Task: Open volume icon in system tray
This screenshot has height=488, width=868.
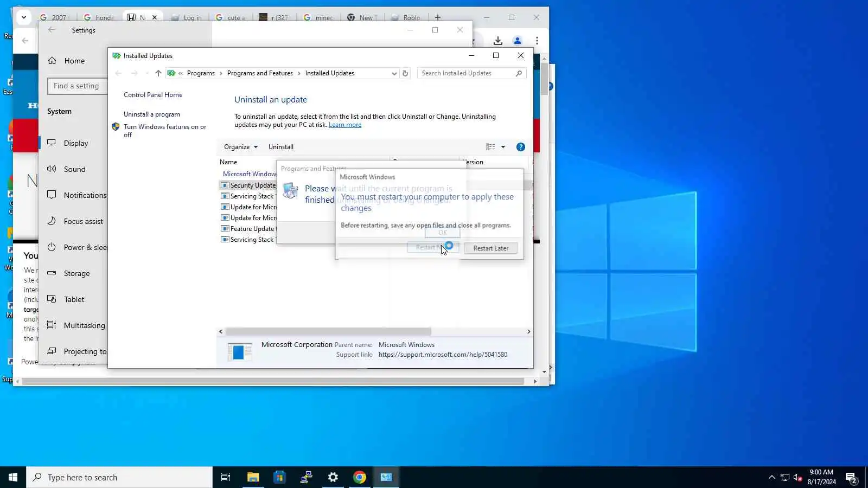Action: coord(797,477)
